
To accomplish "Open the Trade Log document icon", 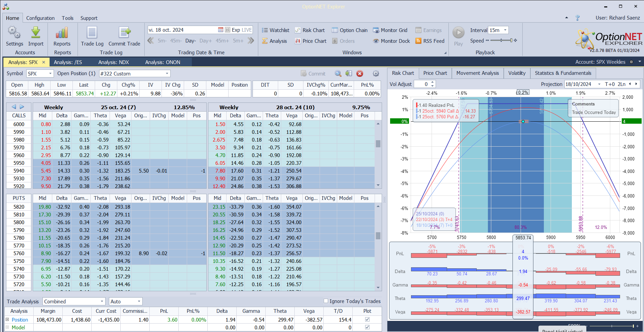I will 92,33.
